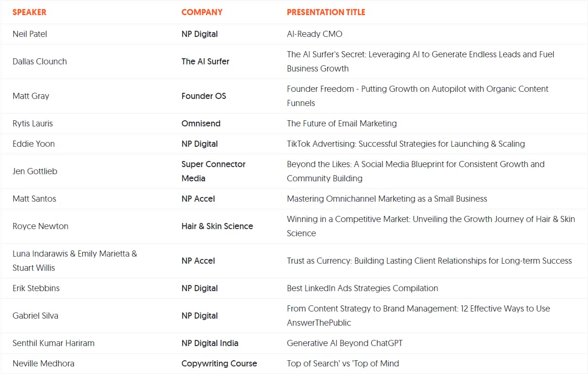Click Founder OS company name
This screenshot has width=588, height=374.
pyautogui.click(x=204, y=96)
